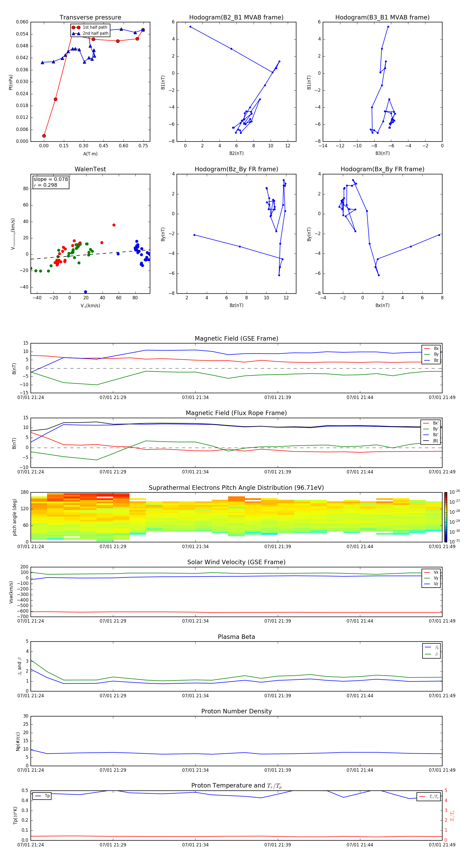Click 'Proton Number Density' plot title
The image size is (473, 868).
point(236,711)
